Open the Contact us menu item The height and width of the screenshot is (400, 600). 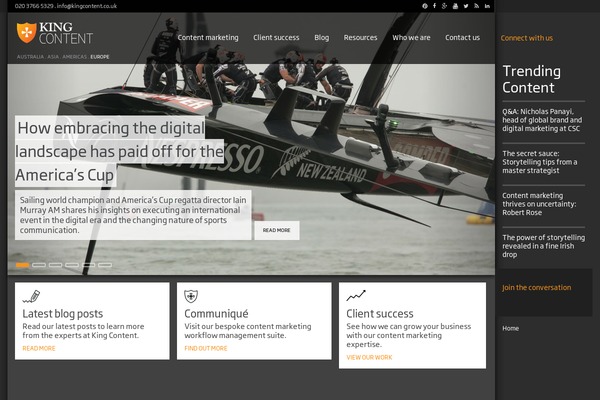pyautogui.click(x=462, y=38)
